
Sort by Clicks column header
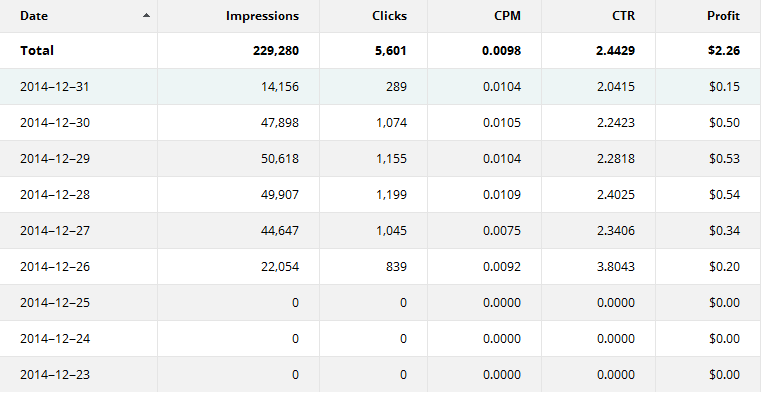click(389, 16)
